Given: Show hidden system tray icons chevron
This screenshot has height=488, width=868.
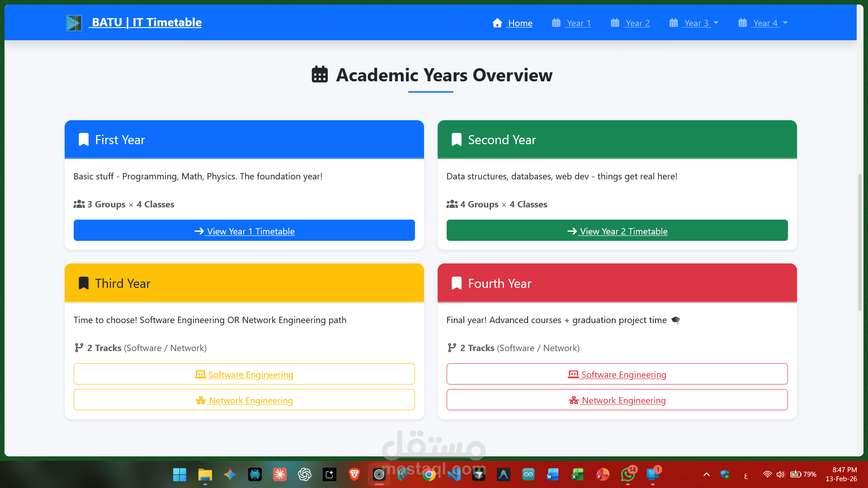Looking at the screenshot, I should [707, 474].
